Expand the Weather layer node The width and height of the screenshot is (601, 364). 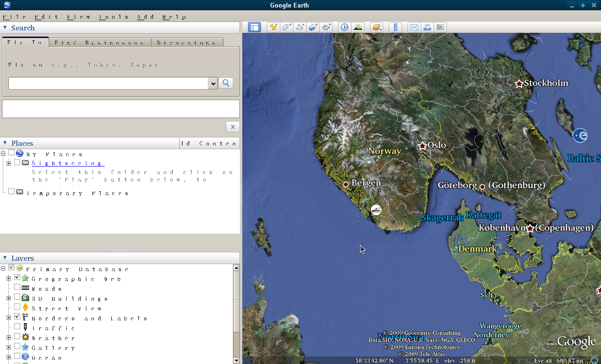pos(9,338)
